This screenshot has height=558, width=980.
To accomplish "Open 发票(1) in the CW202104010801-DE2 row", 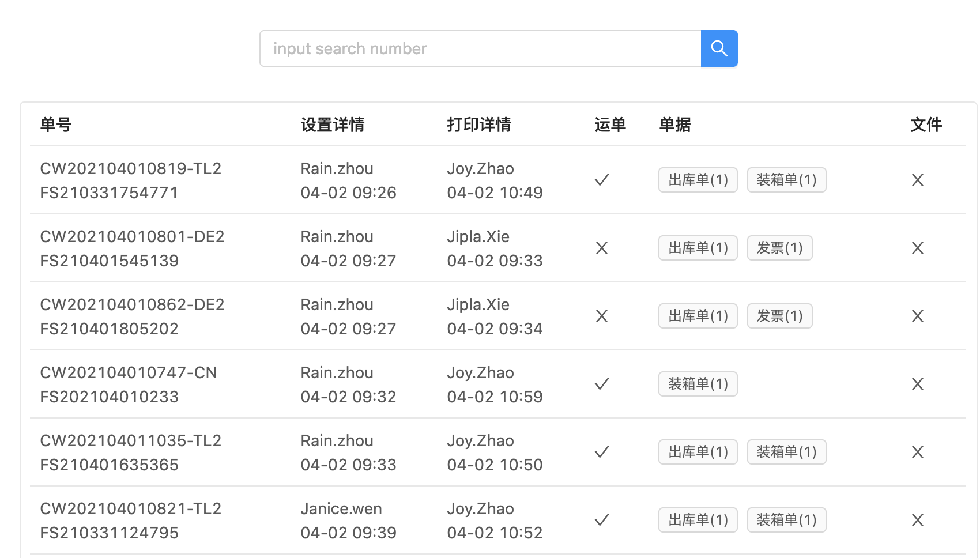I will [780, 248].
